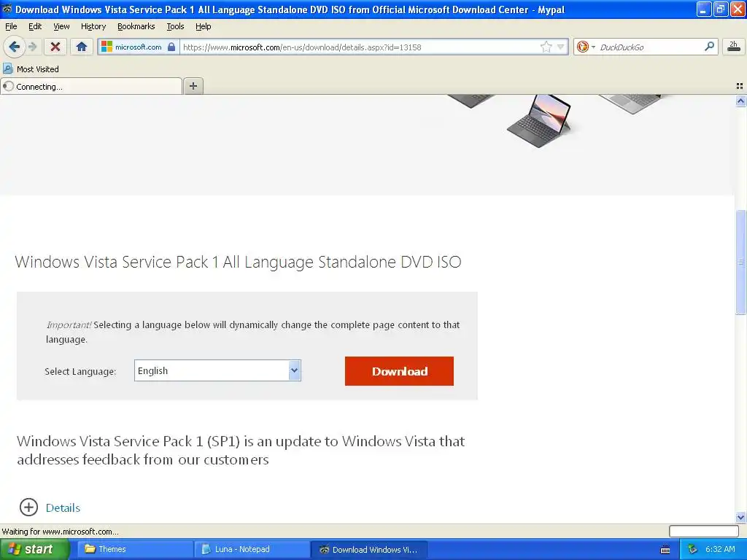747x560 pixels.
Task: Click the scrollbar up arrow
Action: 740,101
